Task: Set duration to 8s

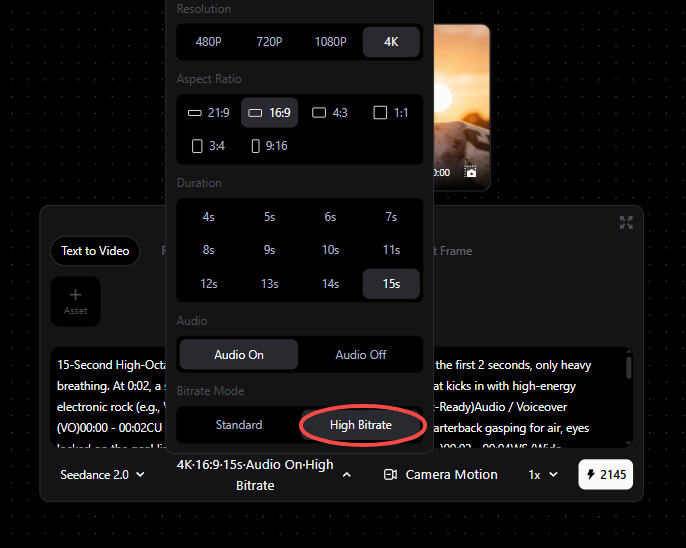Action: coord(208,250)
